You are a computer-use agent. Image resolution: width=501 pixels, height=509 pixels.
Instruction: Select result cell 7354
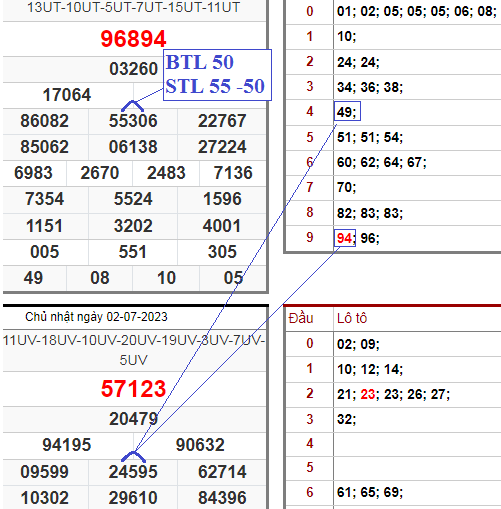pyautogui.click(x=44, y=199)
